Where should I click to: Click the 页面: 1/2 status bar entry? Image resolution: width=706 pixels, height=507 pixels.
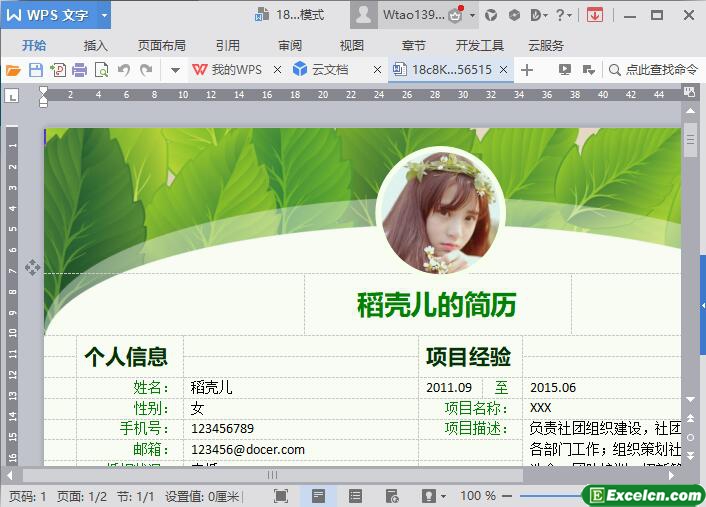click(82, 497)
